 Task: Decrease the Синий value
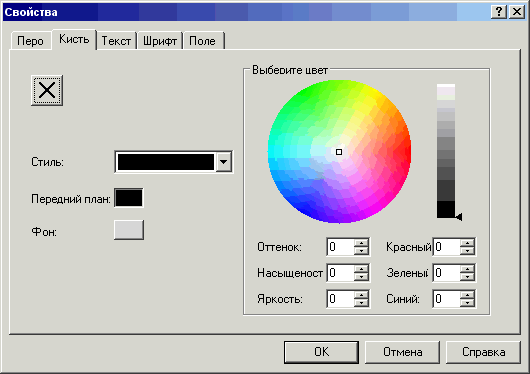pyautogui.click(x=467, y=303)
